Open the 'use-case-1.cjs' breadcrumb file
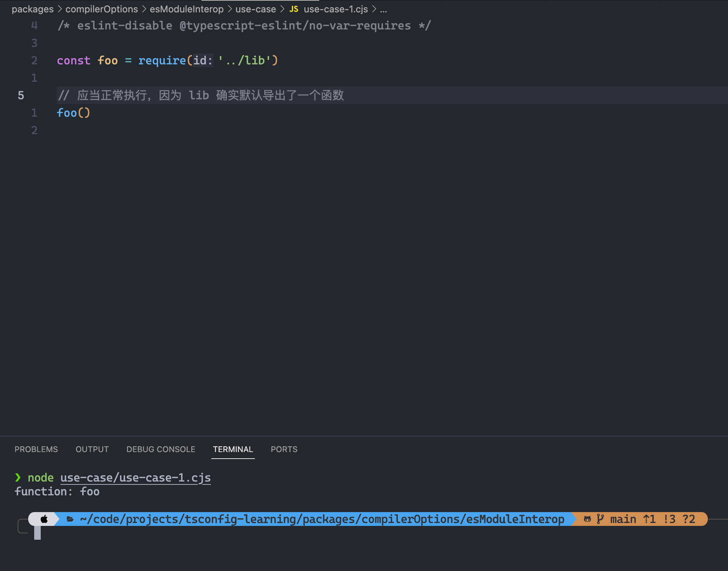 click(336, 9)
